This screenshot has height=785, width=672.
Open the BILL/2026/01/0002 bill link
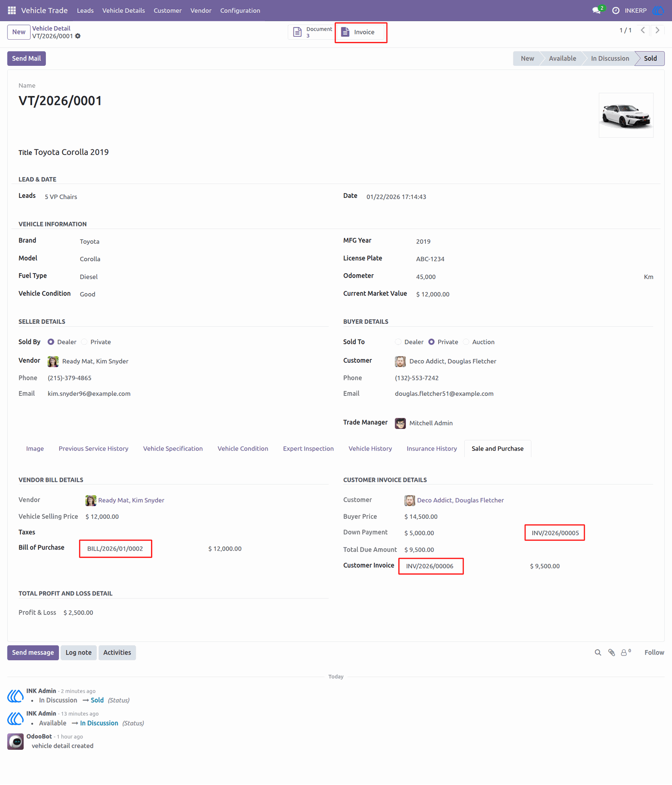tap(115, 549)
